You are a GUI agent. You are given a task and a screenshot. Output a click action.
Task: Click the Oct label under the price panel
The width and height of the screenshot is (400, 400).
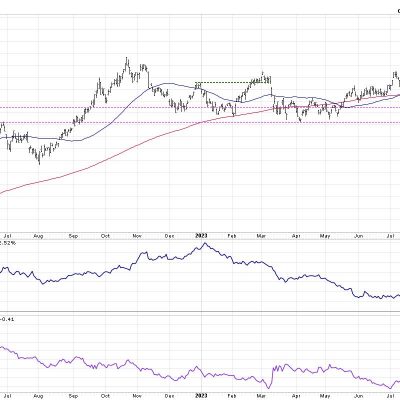pos(105,236)
